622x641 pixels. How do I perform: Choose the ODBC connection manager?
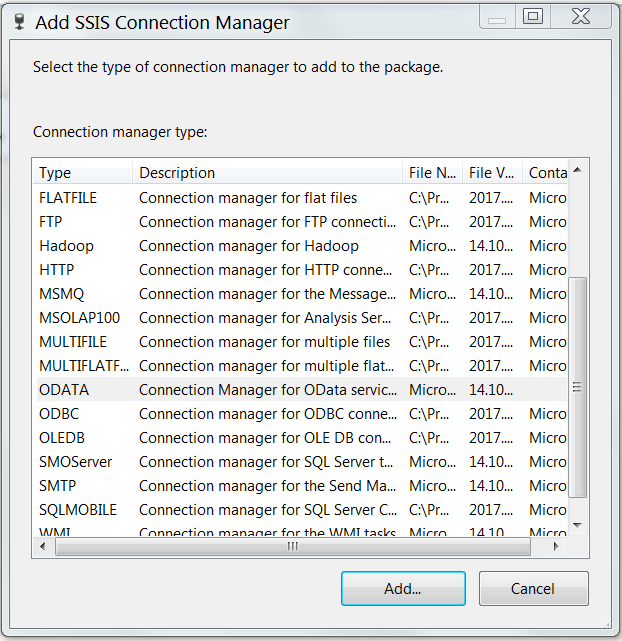(59, 414)
